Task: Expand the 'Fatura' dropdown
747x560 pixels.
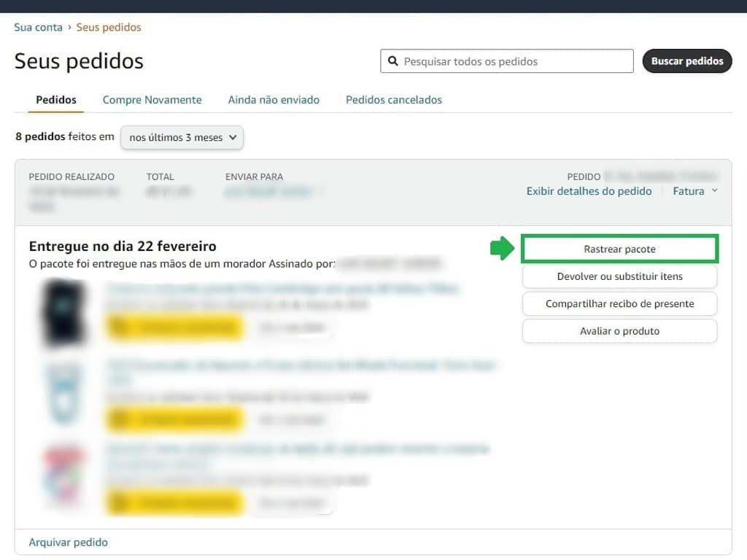Action: (x=695, y=191)
